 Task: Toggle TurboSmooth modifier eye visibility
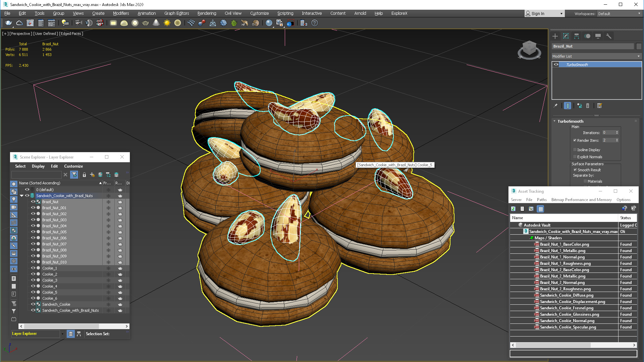click(x=556, y=65)
